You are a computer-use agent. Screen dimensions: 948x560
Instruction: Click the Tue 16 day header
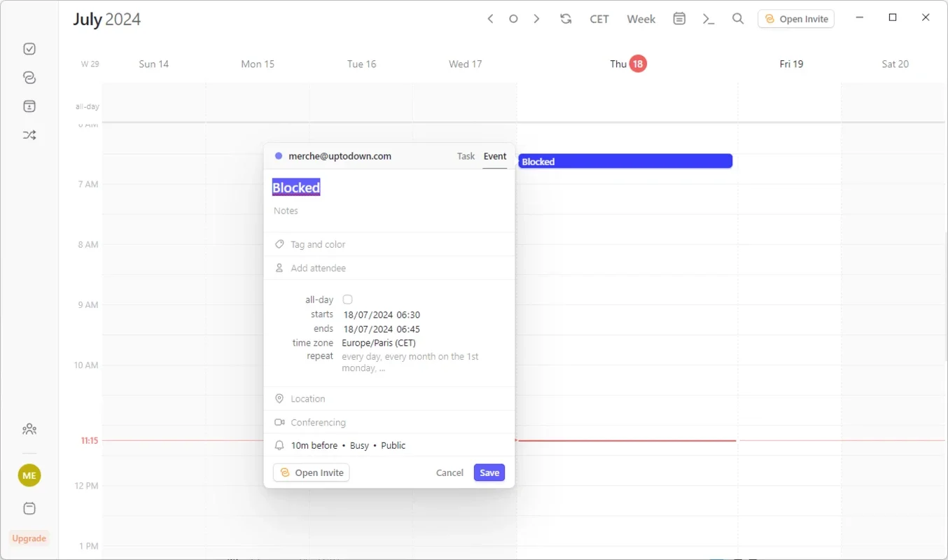(x=361, y=64)
